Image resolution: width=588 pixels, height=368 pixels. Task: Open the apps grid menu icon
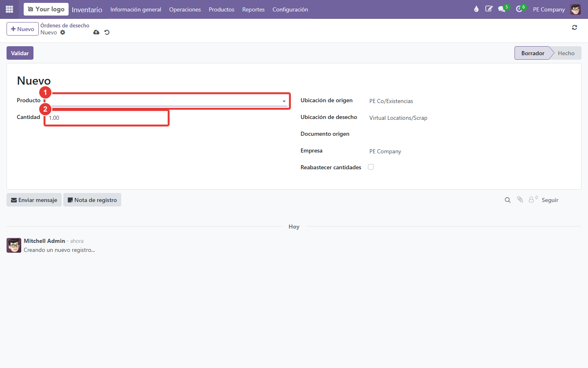pos(9,9)
